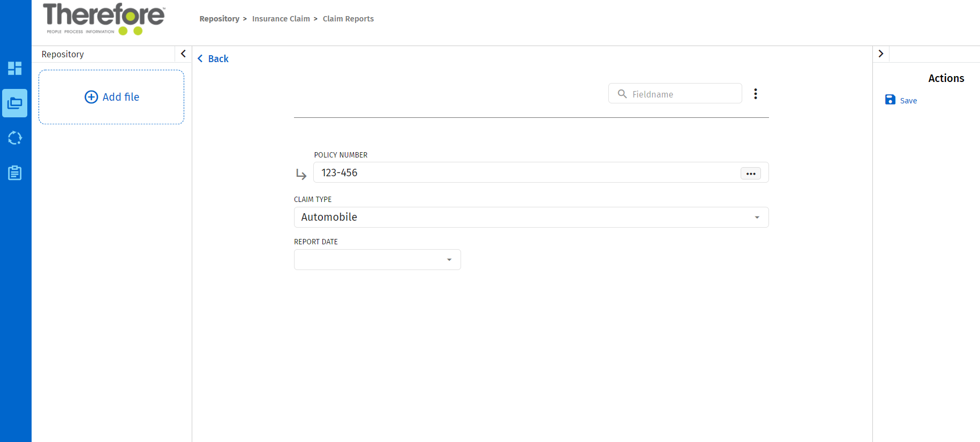Open the vertical three-dot options menu
Viewport: 980px width, 442px height.
(756, 94)
